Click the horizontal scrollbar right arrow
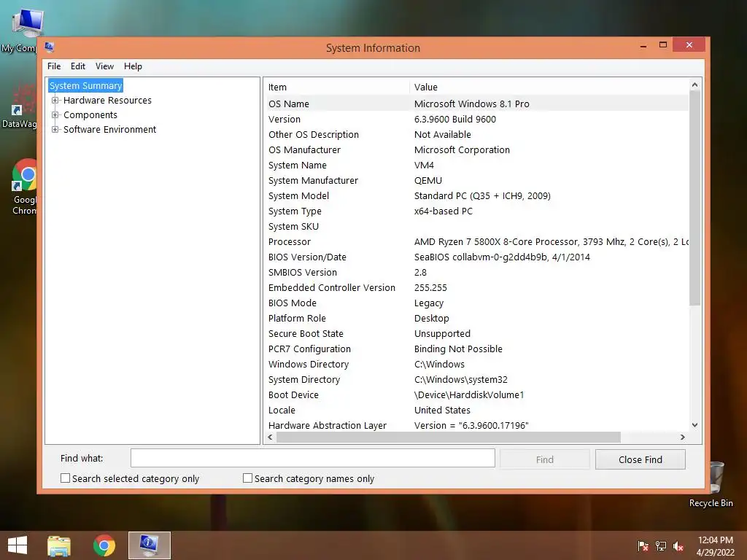This screenshot has height=560, width=747. point(682,437)
